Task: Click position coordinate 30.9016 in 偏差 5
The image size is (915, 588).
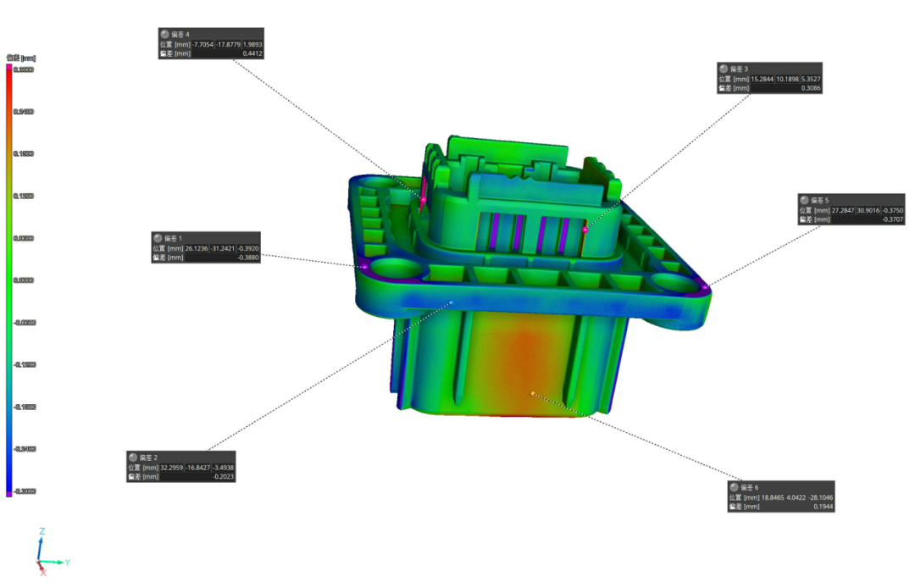Action: point(868,210)
